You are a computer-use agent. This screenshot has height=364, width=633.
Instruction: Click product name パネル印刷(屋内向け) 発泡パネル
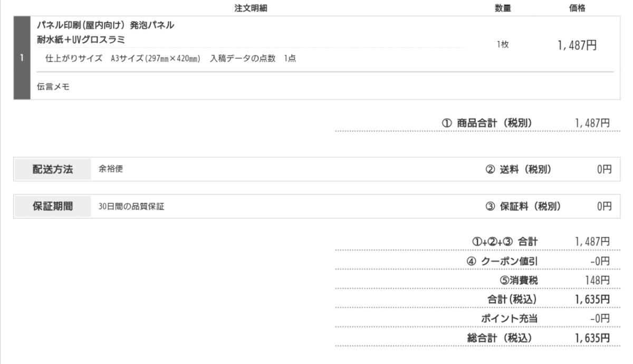click(x=105, y=25)
